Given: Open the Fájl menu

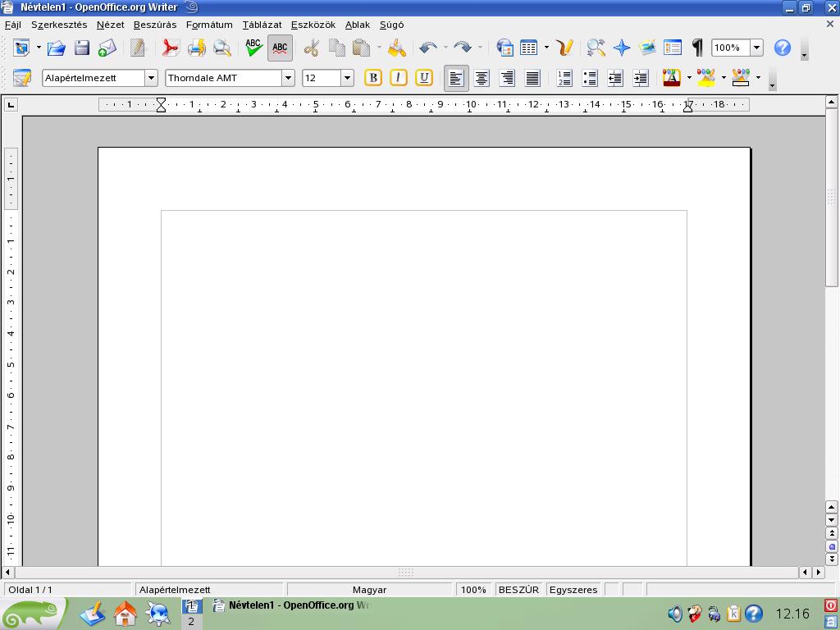Looking at the screenshot, I should [x=13, y=25].
